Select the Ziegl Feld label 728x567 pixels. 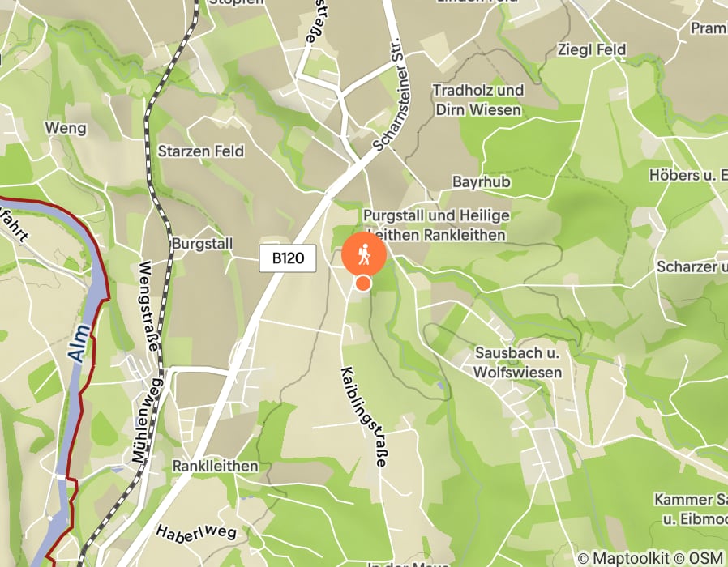[x=592, y=49]
